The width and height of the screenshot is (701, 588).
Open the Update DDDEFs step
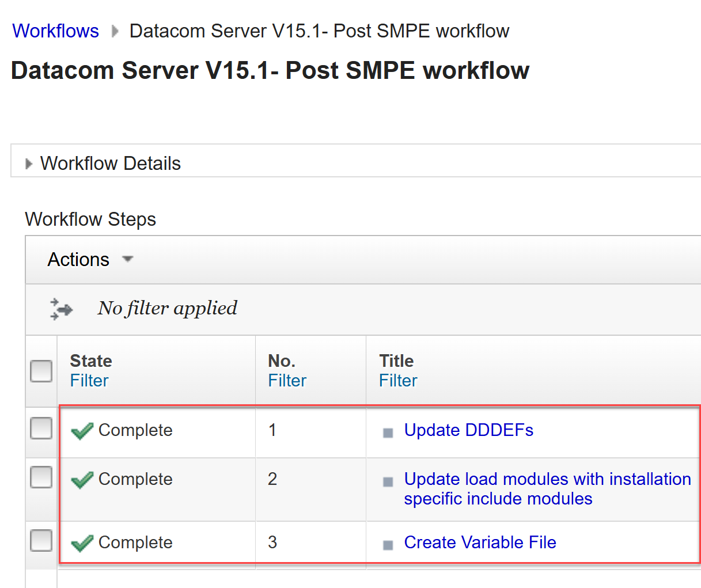[x=468, y=430]
